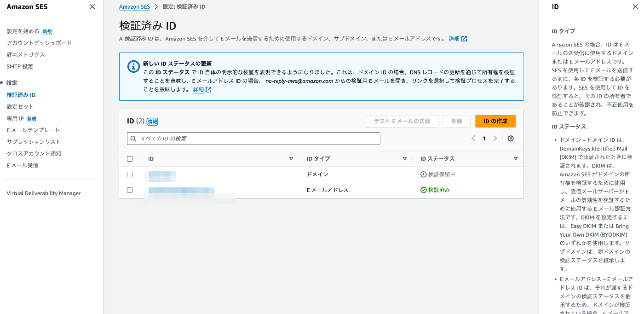Screen dimensions: 644x314
Task: Check the E メールアドレス row checkbox
Action: [x=130, y=190]
